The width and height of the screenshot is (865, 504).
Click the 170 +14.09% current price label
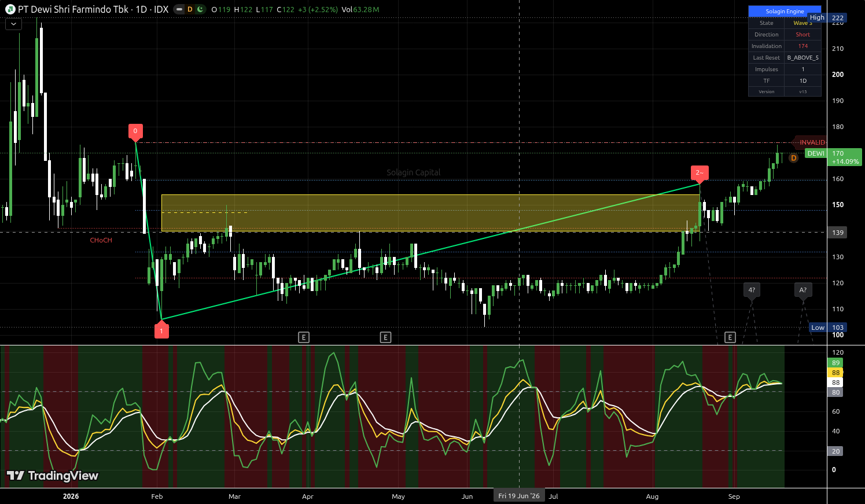click(845, 157)
